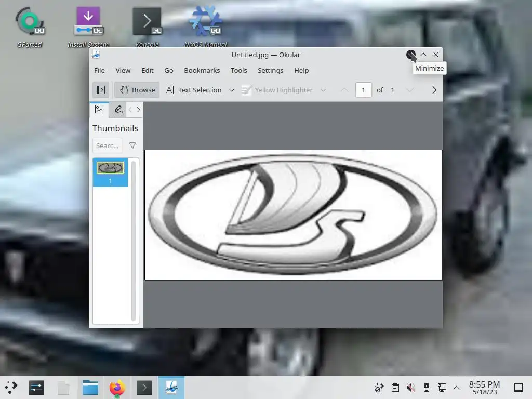Open the GParted desktop icon
Screen dimensions: 532x399
[x=30, y=27]
